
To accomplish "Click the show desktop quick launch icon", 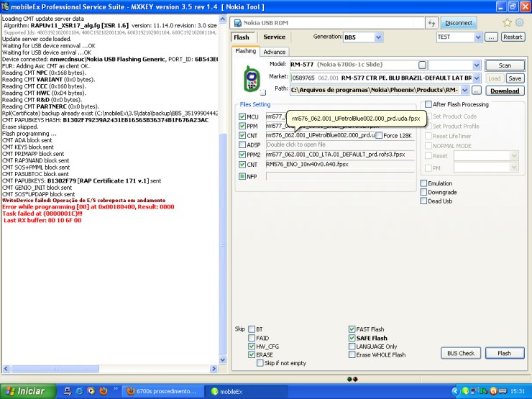I will tap(68, 391).
